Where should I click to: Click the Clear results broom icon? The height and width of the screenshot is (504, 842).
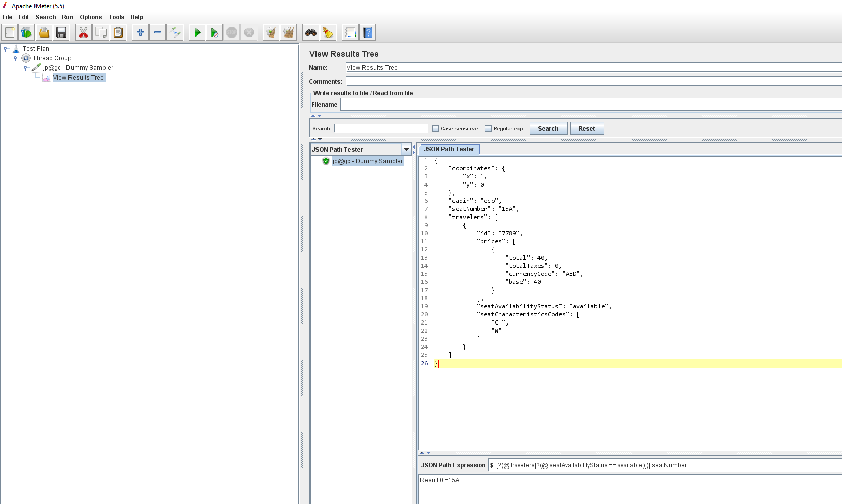(271, 32)
